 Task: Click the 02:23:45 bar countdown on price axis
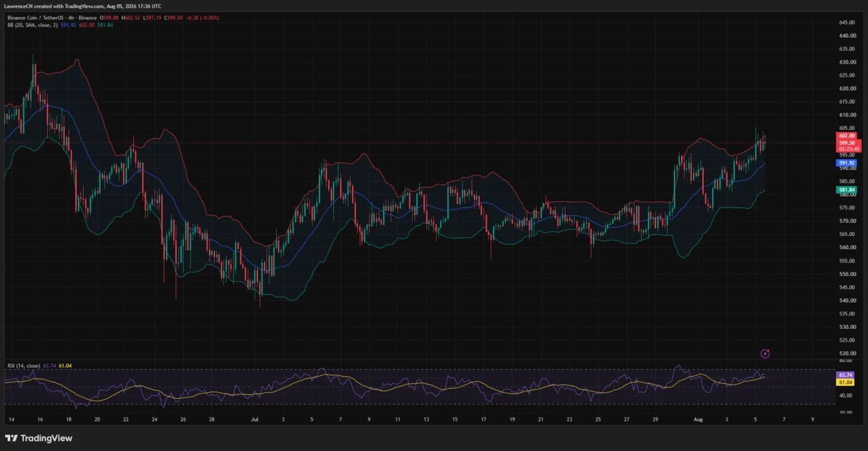pyautogui.click(x=849, y=149)
